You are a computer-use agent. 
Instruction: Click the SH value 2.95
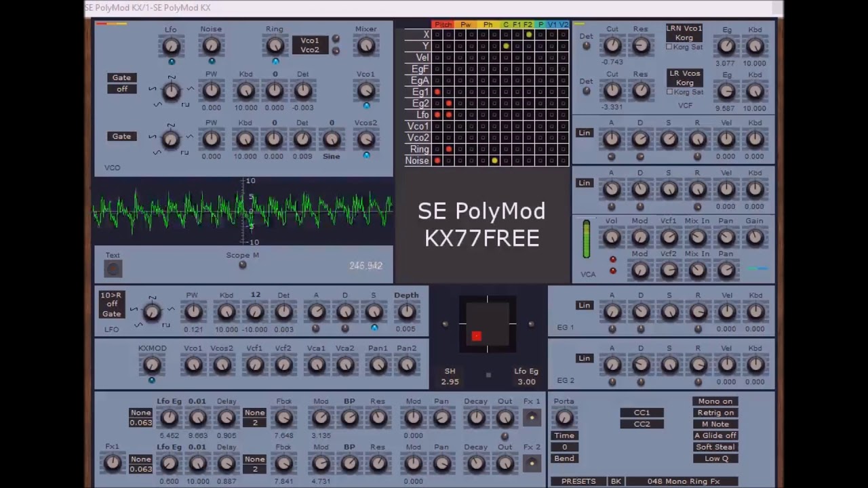point(450,382)
